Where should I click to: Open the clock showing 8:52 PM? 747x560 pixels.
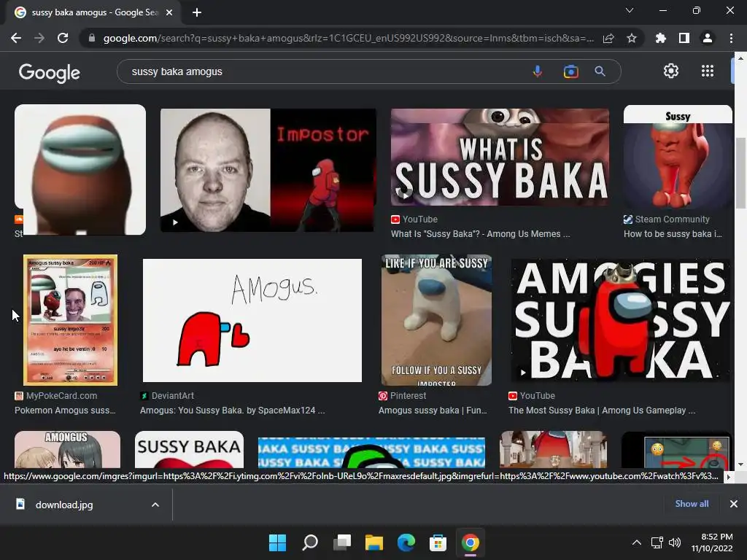tap(712, 542)
